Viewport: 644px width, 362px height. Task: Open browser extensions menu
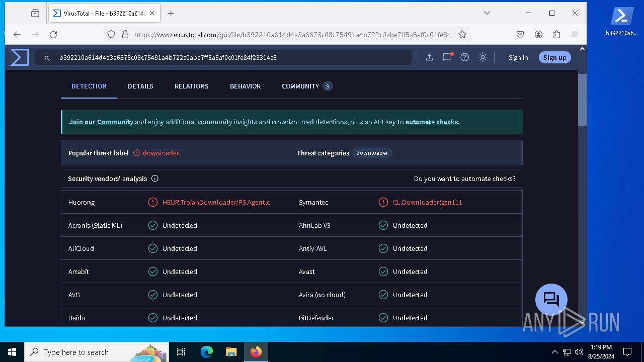pyautogui.click(x=556, y=35)
